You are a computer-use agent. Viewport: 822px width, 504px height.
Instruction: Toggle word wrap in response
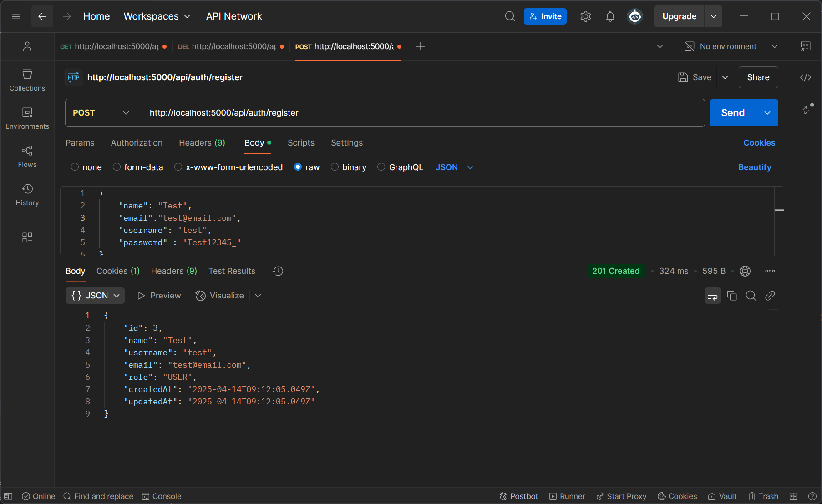713,296
